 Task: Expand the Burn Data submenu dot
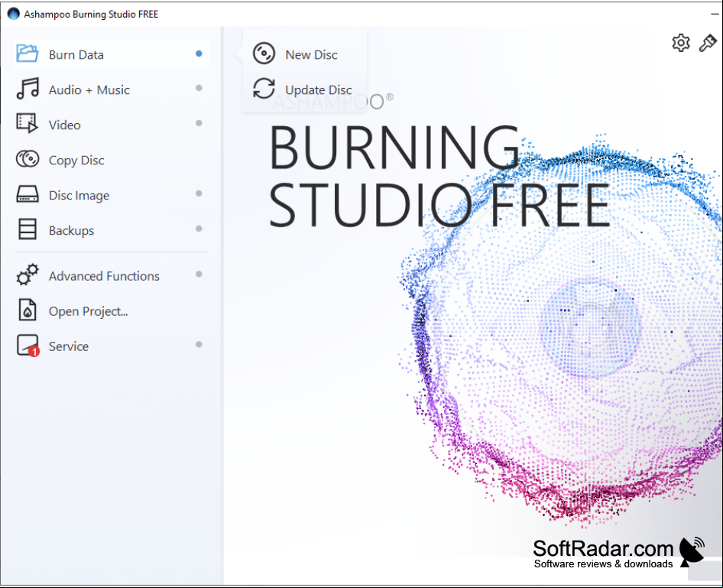point(199,54)
